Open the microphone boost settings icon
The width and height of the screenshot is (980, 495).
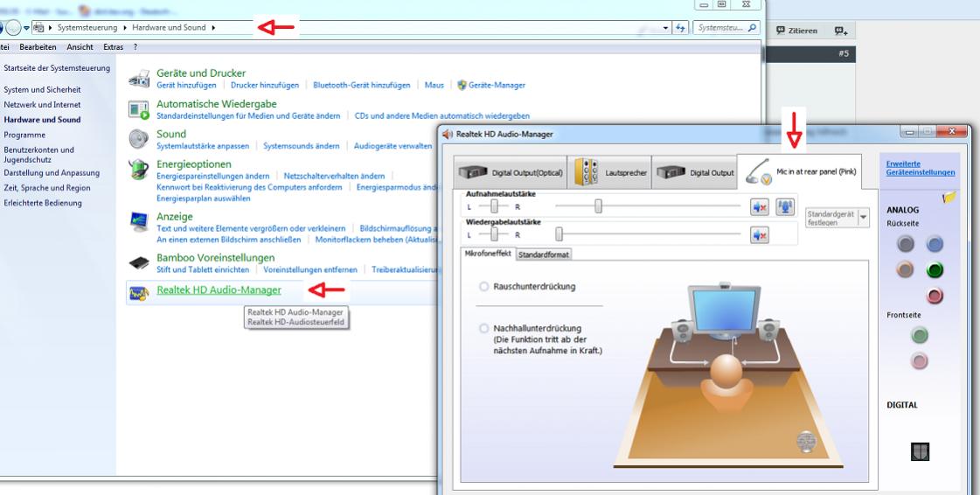pyautogui.click(x=785, y=207)
